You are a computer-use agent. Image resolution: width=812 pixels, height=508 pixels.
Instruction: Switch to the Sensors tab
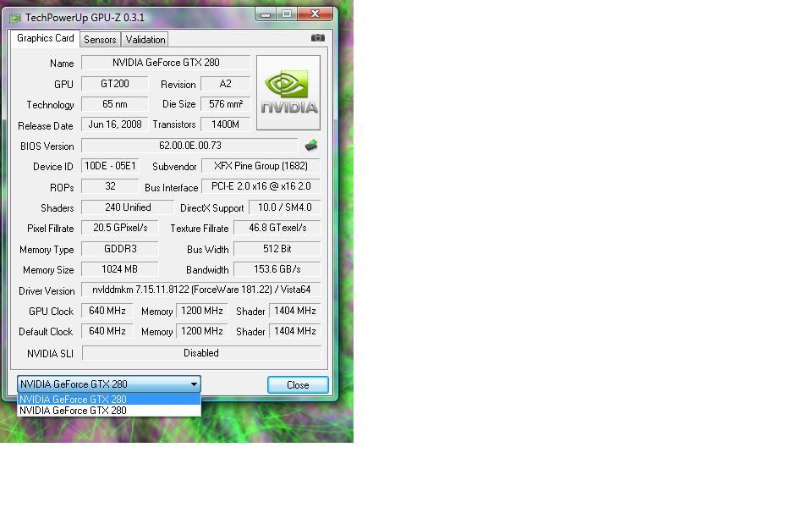coord(100,40)
